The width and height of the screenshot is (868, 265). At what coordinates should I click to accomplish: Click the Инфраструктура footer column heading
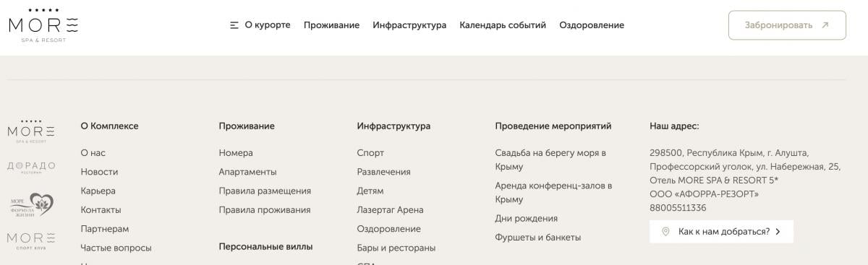393,126
